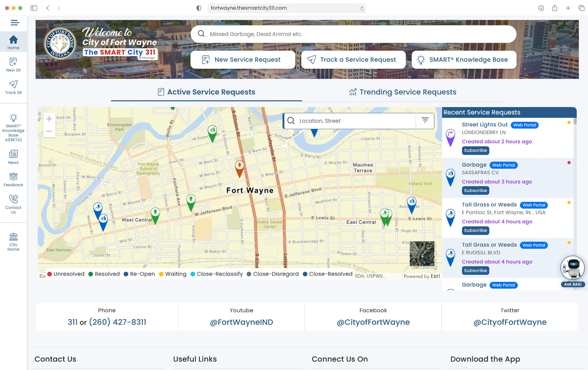Viewport: 588px width, 370px height.
Task: Open Safari downloads button
Action: pyautogui.click(x=541, y=8)
